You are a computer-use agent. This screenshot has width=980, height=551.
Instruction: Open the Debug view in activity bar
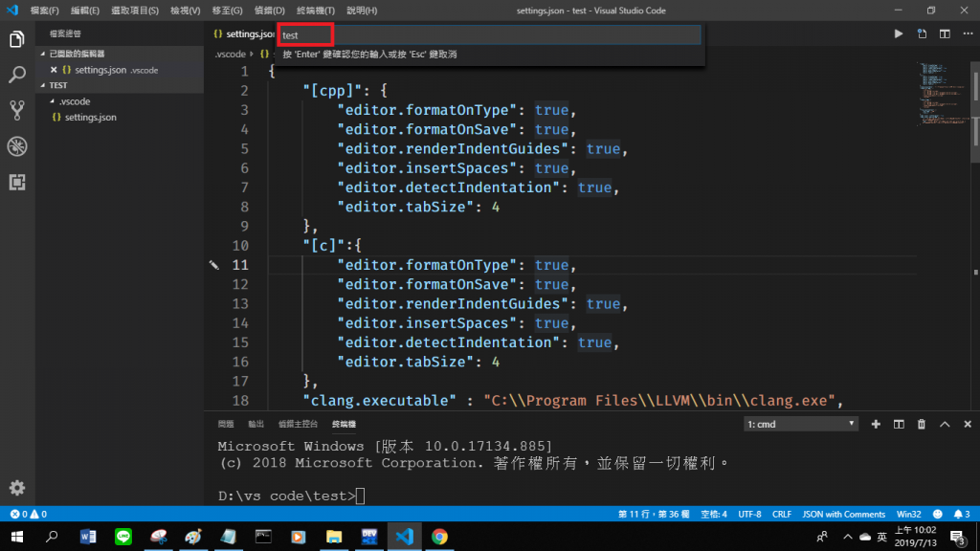17,146
